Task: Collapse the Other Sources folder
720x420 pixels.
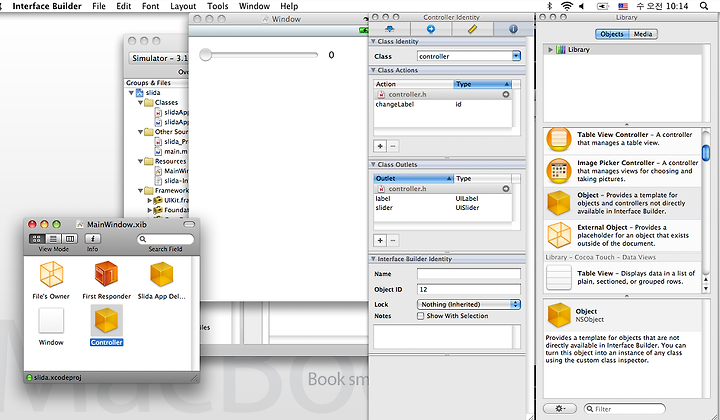Action: click(141, 132)
